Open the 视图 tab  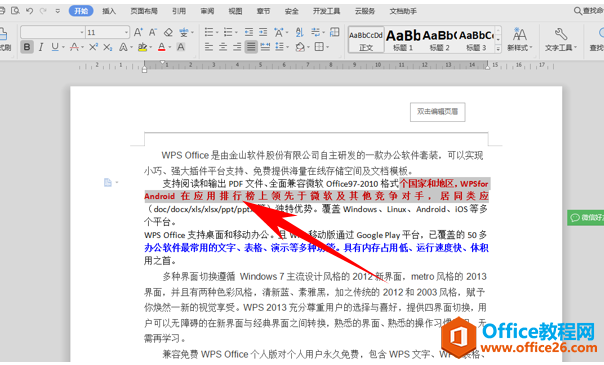[235, 11]
